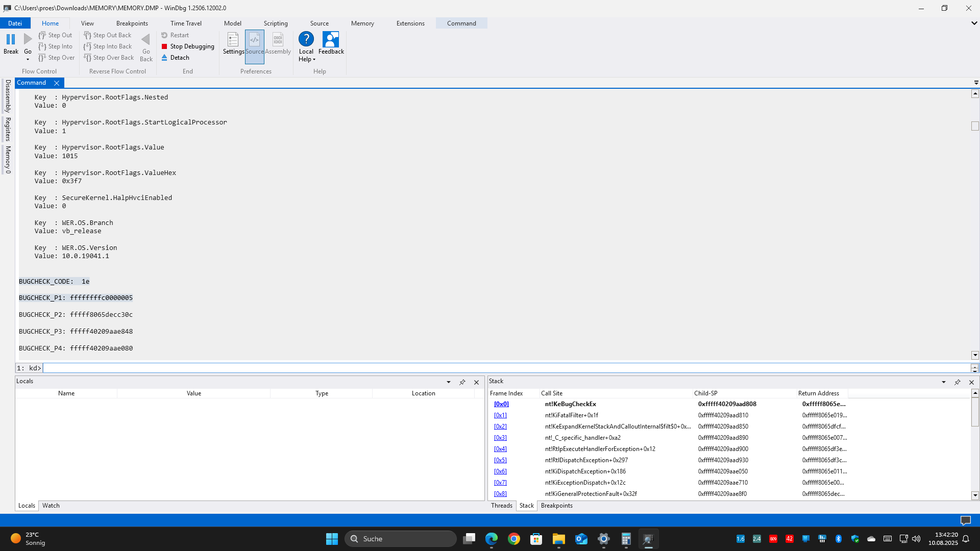Click the Name column header in Locals

pyautogui.click(x=66, y=393)
